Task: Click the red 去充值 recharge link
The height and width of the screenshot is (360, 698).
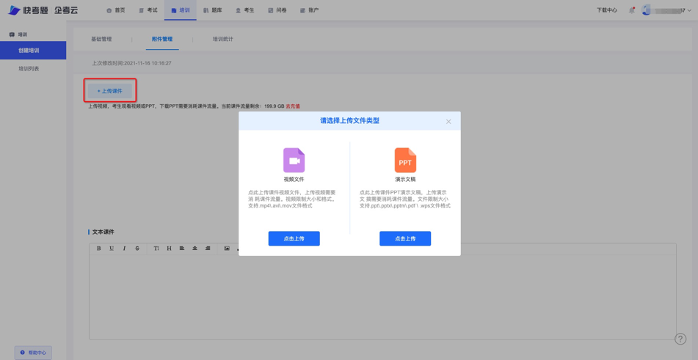Action: tap(293, 106)
